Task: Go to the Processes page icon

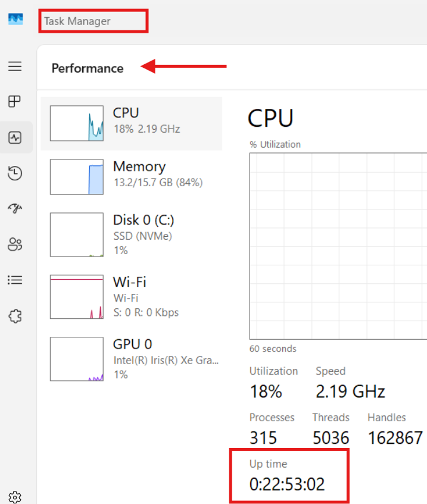Action: coord(15,102)
